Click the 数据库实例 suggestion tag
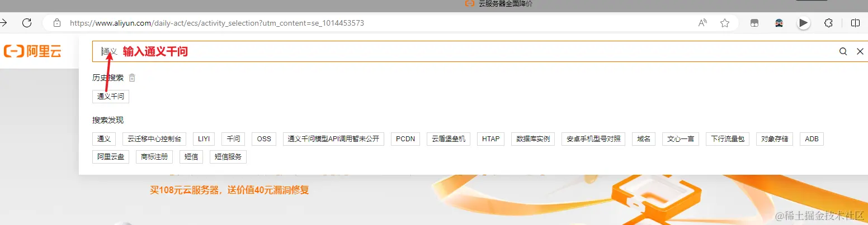 [533, 139]
